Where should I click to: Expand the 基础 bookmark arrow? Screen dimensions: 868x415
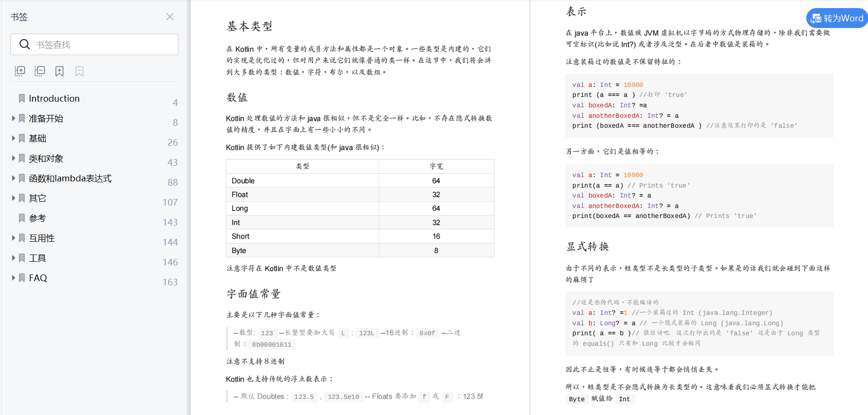13,138
